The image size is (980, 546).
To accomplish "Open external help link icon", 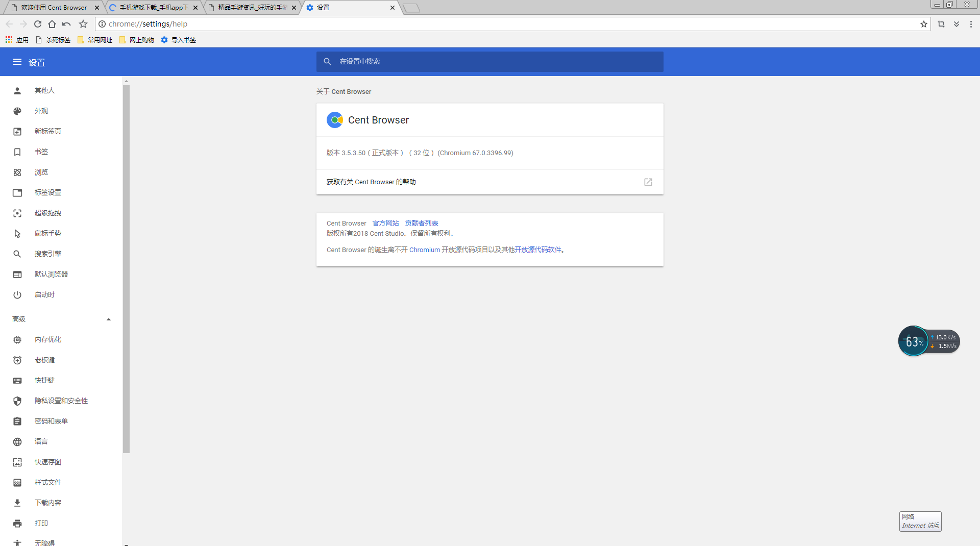I will (648, 182).
